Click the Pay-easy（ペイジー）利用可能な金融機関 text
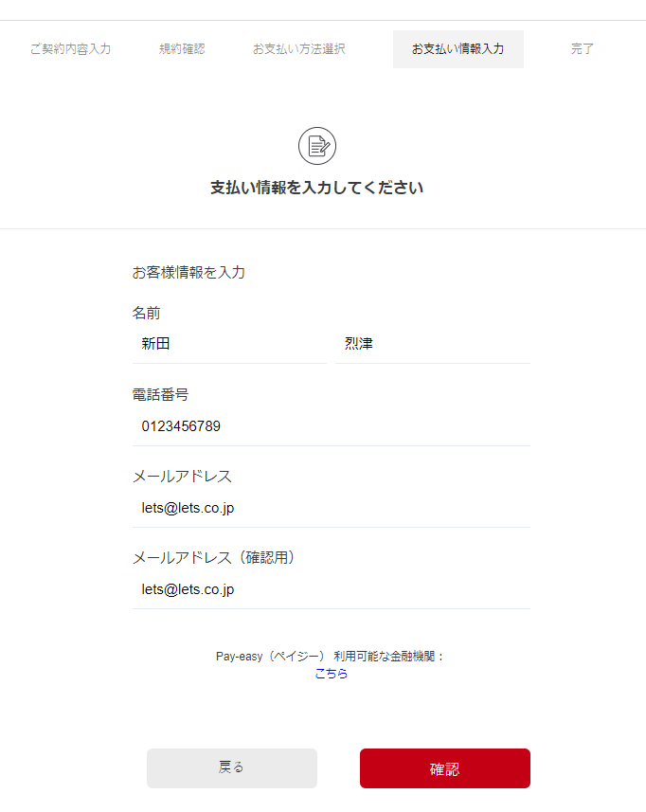 [x=331, y=656]
